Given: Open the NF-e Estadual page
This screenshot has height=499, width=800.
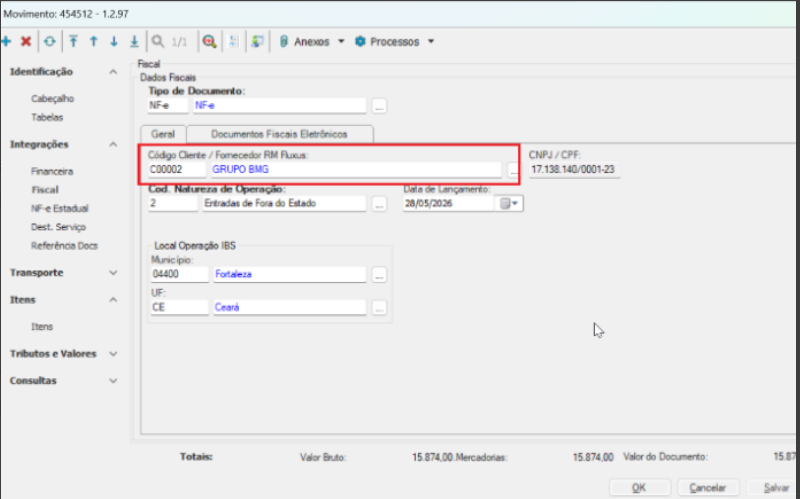Looking at the screenshot, I should 60,208.
